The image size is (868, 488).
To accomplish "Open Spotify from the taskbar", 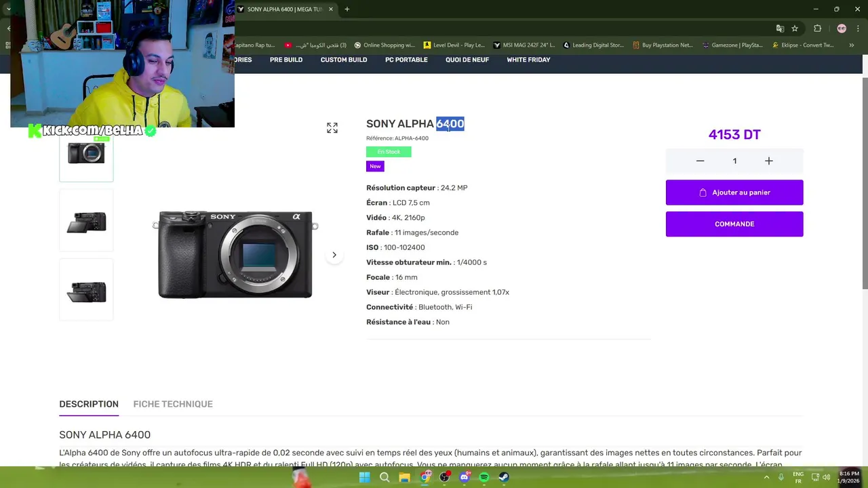I will coord(484,477).
